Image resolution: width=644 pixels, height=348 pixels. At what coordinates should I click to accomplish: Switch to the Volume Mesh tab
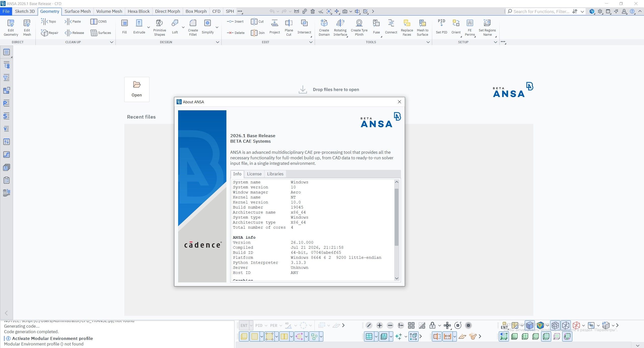click(109, 11)
